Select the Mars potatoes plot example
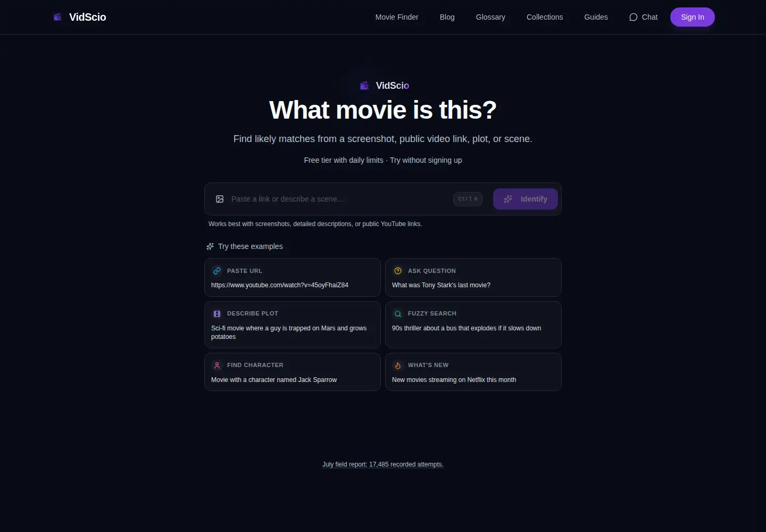Screen dimensions: 766x532 pyautogui.click(x=293, y=325)
